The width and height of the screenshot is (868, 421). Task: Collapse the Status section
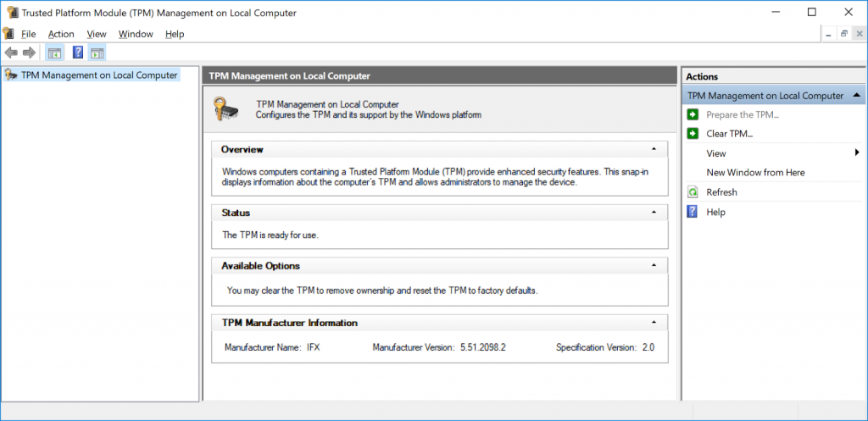pyautogui.click(x=654, y=213)
